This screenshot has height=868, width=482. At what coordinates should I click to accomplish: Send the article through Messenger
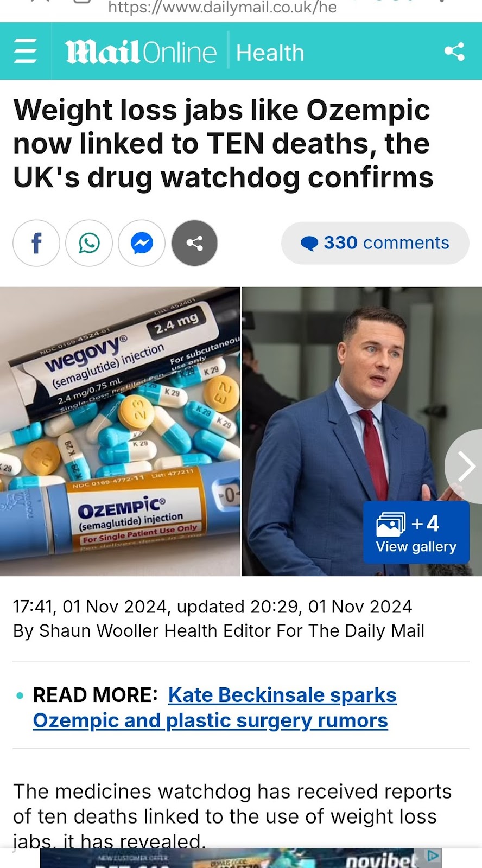tap(142, 243)
